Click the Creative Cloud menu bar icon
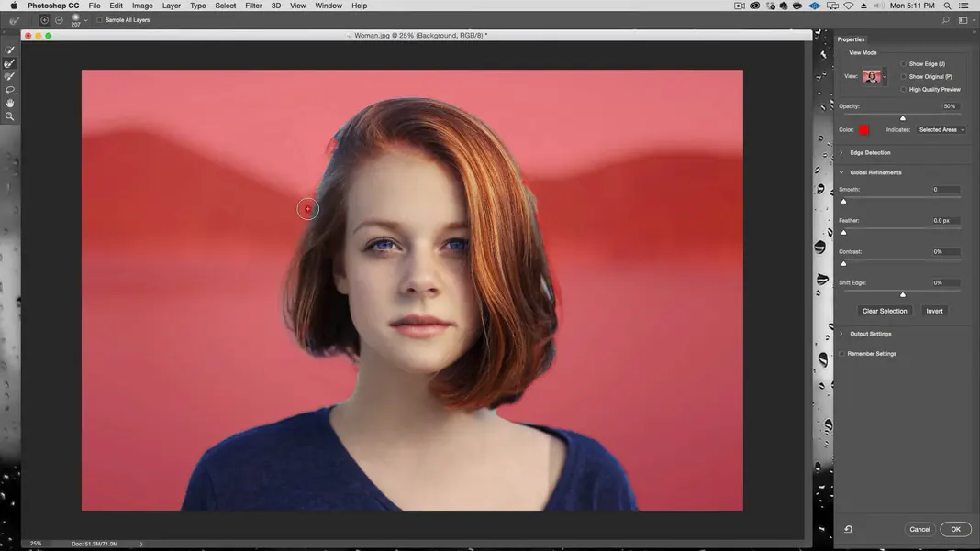 coord(755,6)
